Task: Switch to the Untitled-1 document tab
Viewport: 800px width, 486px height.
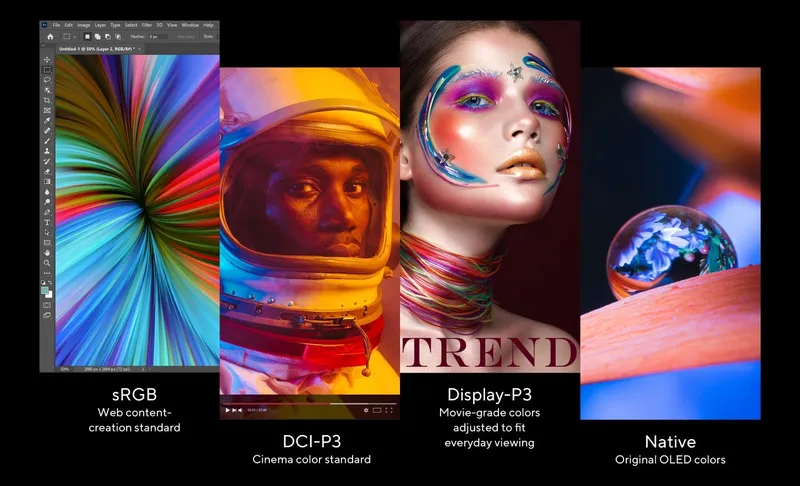Action: coord(90,48)
